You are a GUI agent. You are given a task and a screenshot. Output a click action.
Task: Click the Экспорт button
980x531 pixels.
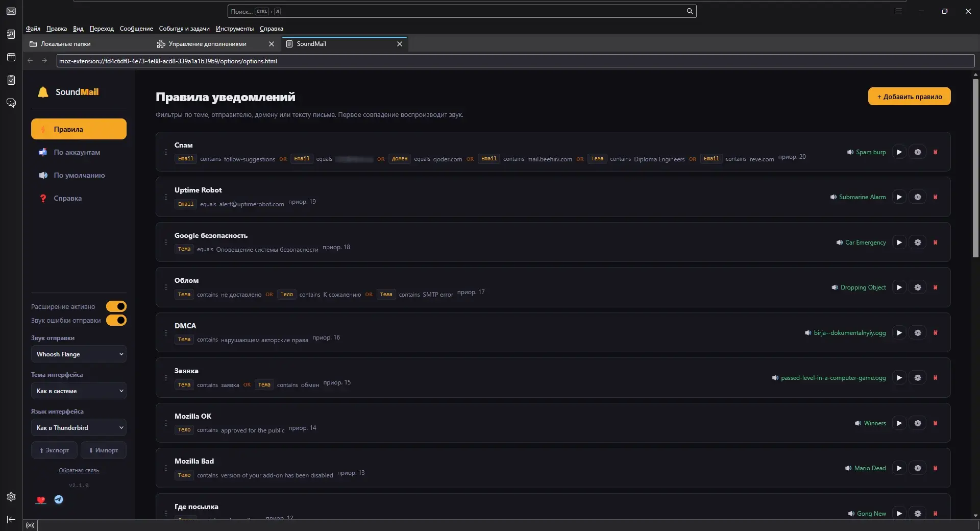(x=54, y=450)
